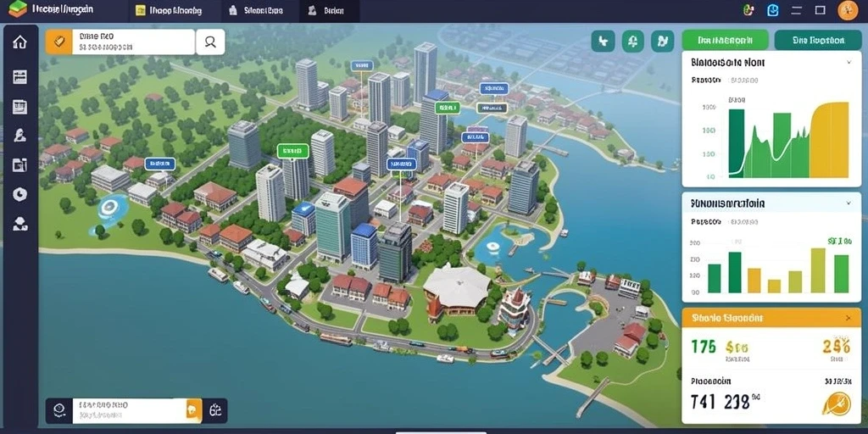Click the third teal tool icon above map
This screenshot has width=868, height=434.
(663, 41)
